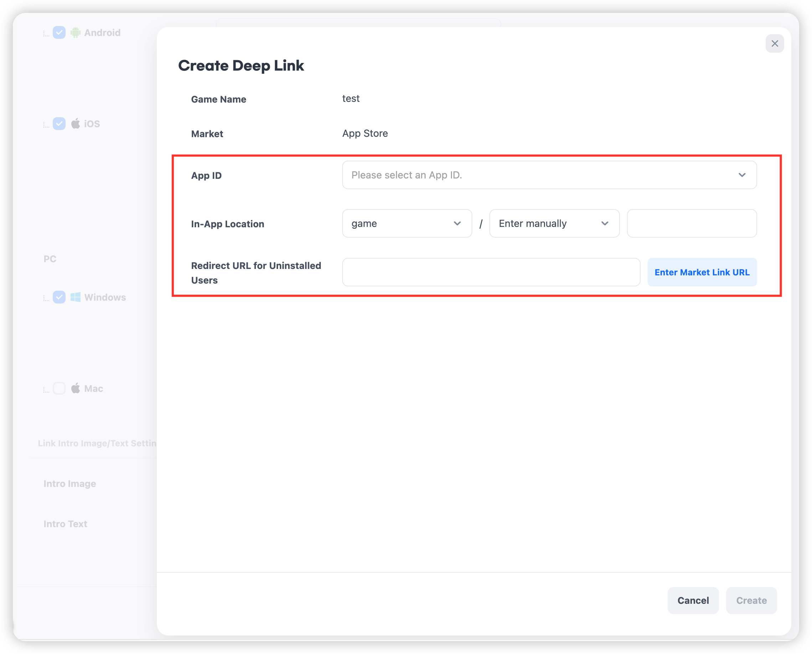
Task: Open the Enter manually dropdown
Action: (x=554, y=223)
